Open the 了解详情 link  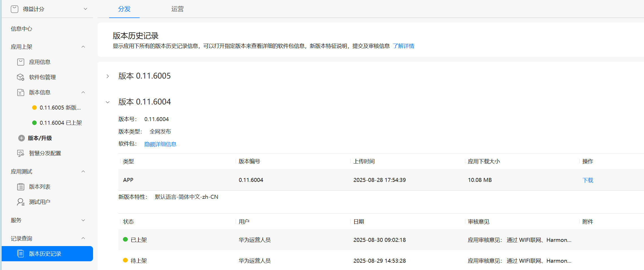[403, 46]
